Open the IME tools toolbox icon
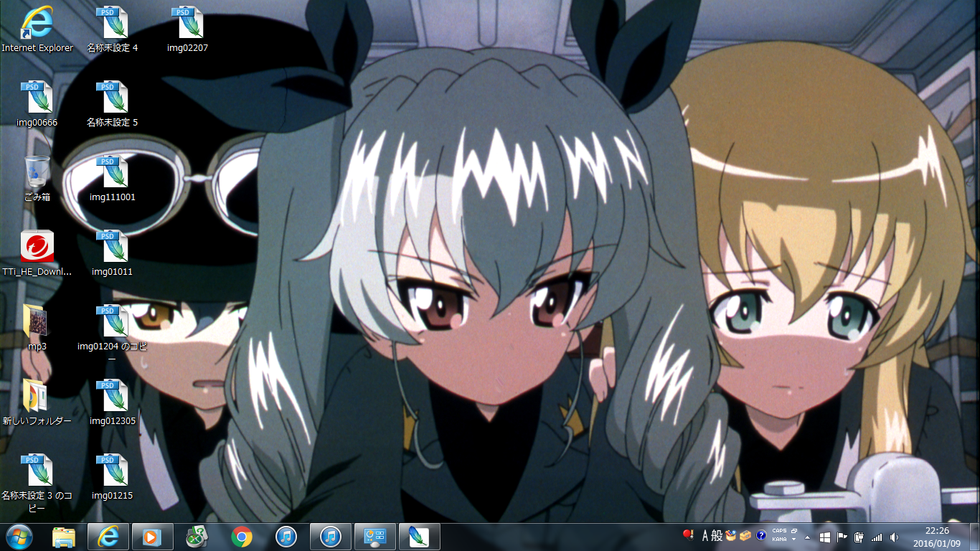Screen dimensions: 980x551 746,535
